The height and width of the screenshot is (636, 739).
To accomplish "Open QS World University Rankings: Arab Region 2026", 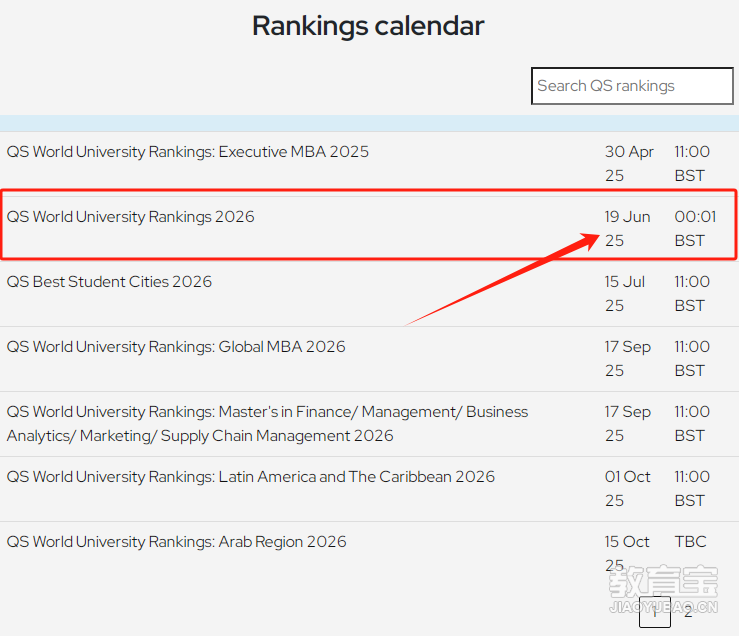I will point(176,542).
